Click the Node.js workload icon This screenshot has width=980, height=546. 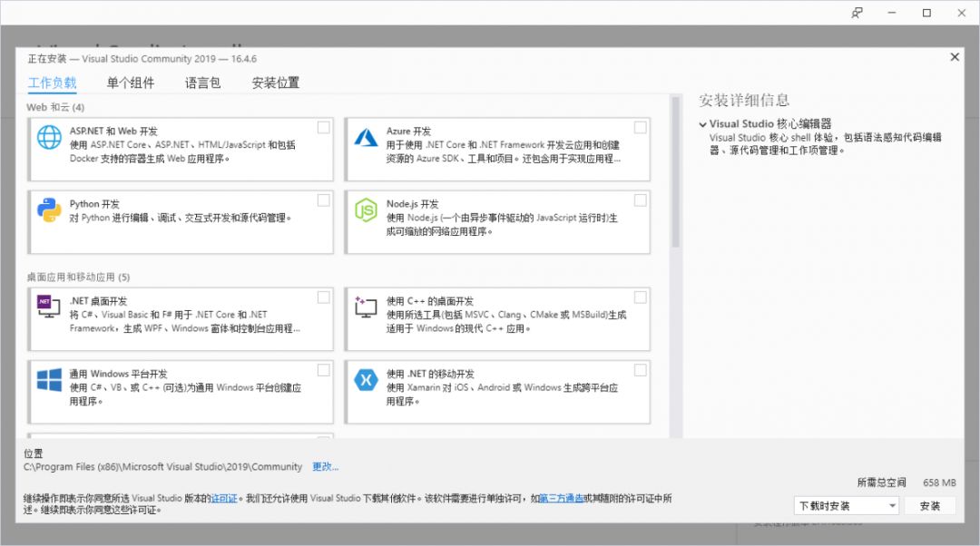point(366,210)
